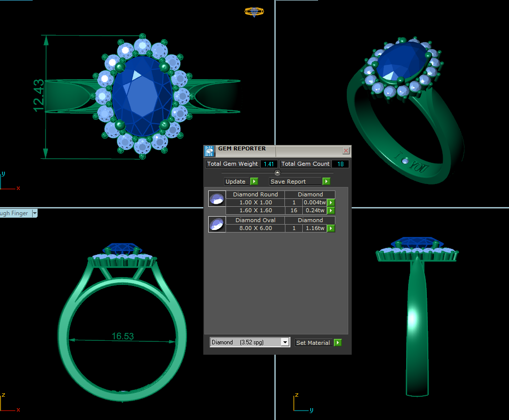Click the Diamond Round header cell
The image size is (509, 420).
[x=255, y=194]
